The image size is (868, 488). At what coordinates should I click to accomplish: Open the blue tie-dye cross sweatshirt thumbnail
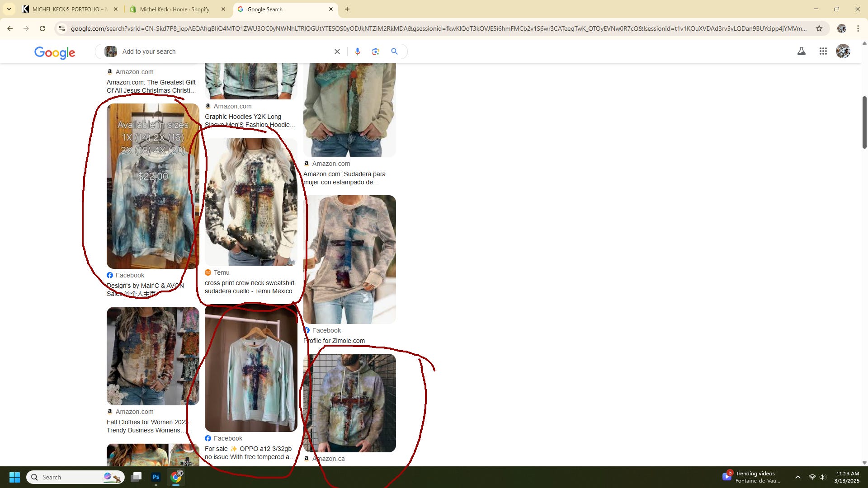(x=153, y=186)
